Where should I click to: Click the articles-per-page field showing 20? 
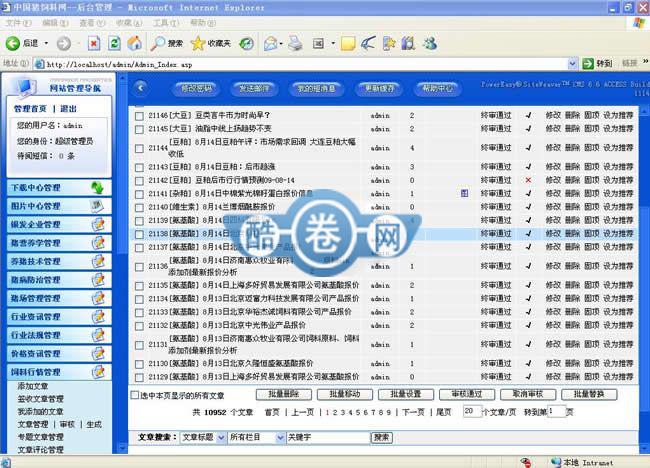[x=472, y=411]
